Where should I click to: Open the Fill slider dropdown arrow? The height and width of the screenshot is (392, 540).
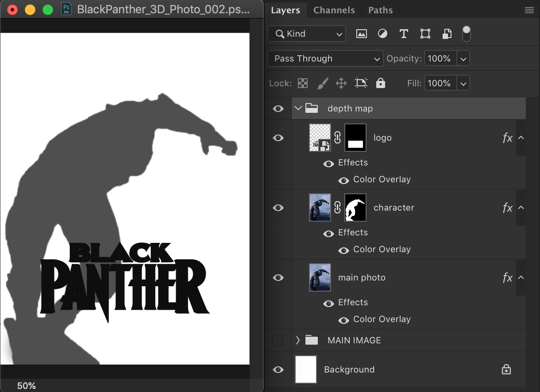coord(463,83)
